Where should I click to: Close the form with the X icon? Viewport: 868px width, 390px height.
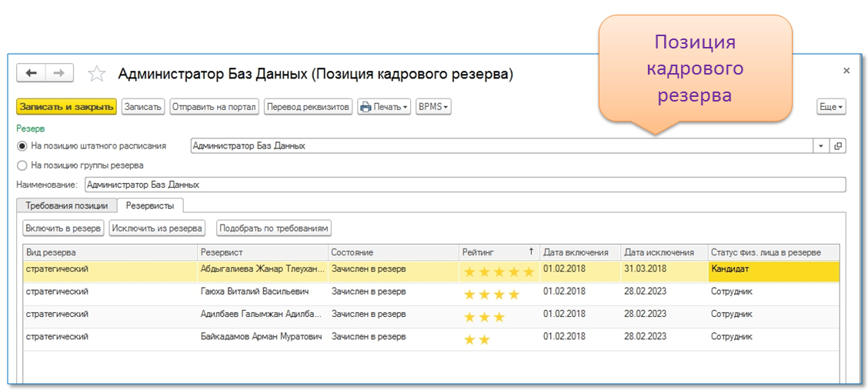point(846,71)
